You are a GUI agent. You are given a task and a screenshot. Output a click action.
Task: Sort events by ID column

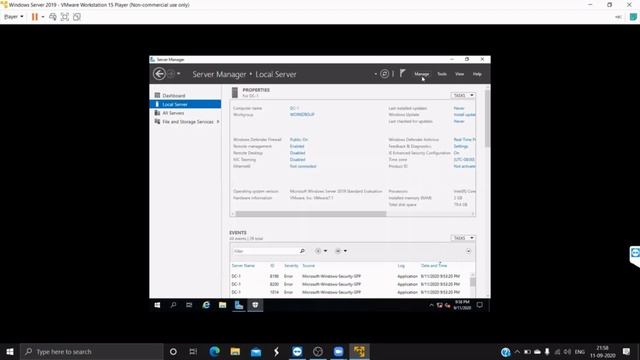(x=272, y=266)
